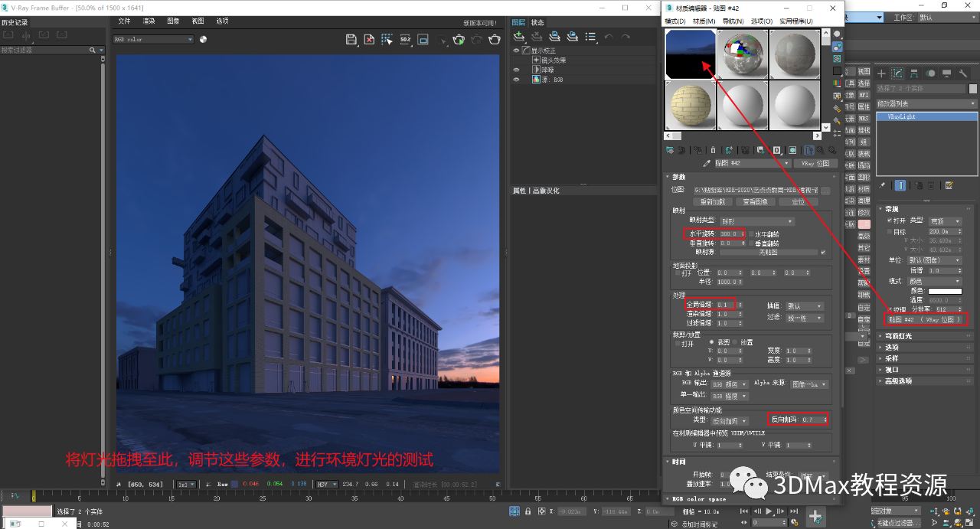Image resolution: width=980 pixels, height=529 pixels.
Task: Click the 查看图像 button
Action: pyautogui.click(x=755, y=201)
